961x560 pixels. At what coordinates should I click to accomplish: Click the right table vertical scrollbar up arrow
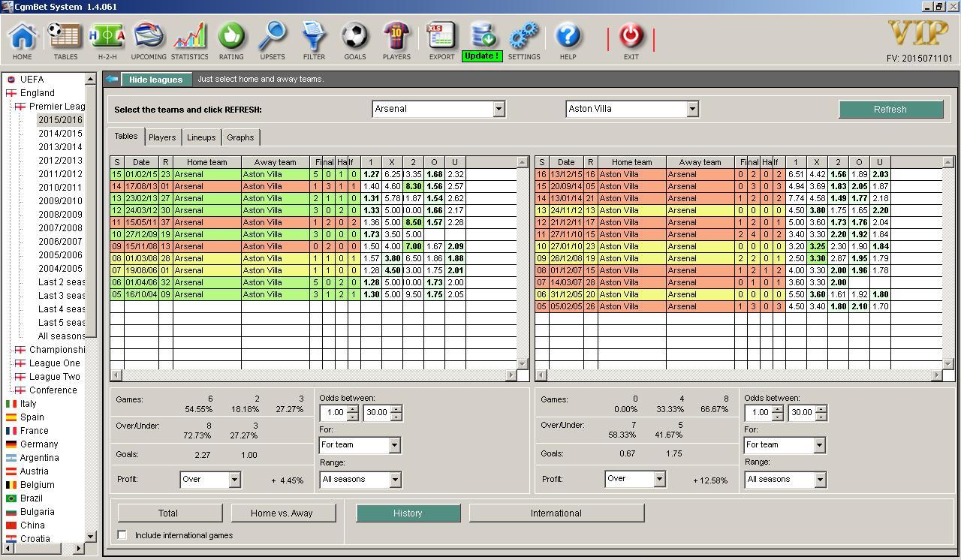947,161
